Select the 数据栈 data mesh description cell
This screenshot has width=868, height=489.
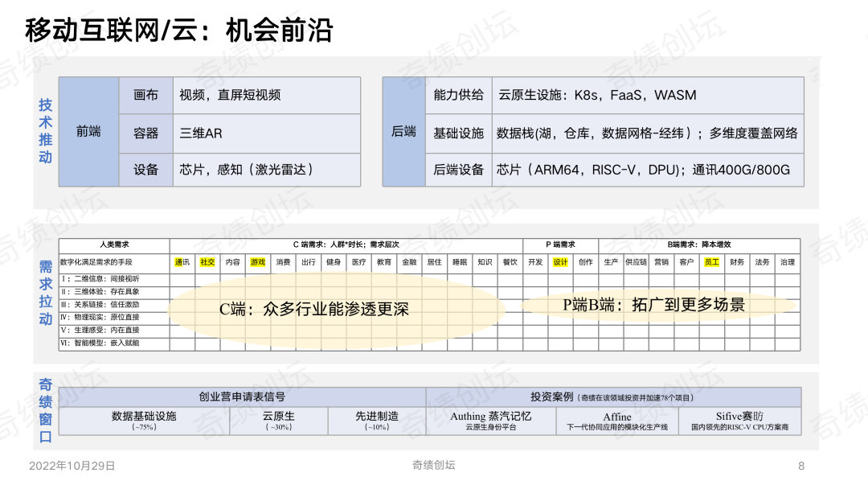(x=648, y=134)
